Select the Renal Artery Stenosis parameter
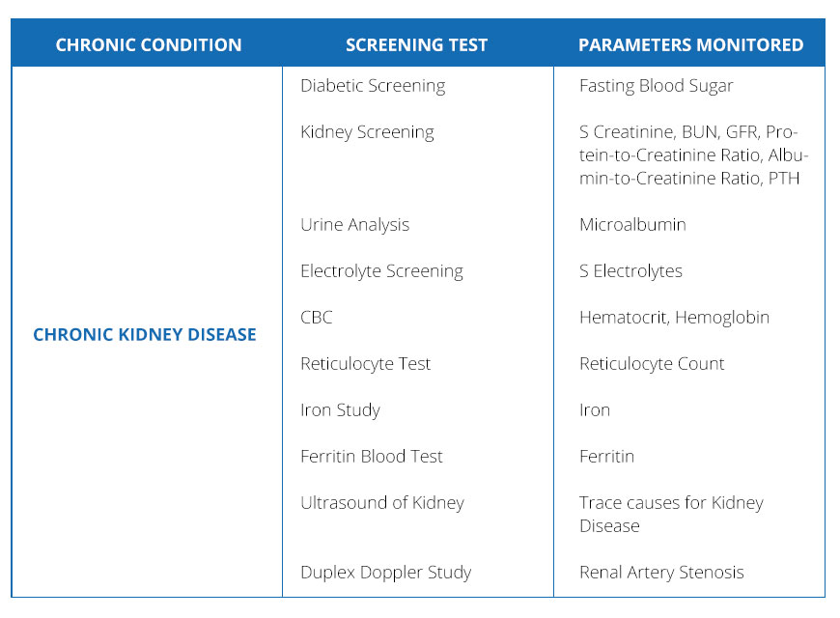The image size is (840, 618). [x=661, y=572]
